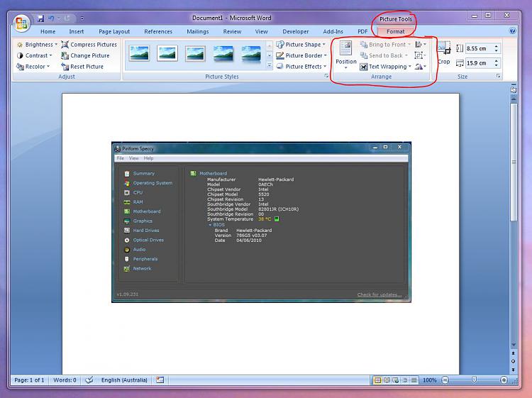This screenshot has height=398, width=532.
Task: Open the Size dialog launcher
Action: (x=499, y=76)
